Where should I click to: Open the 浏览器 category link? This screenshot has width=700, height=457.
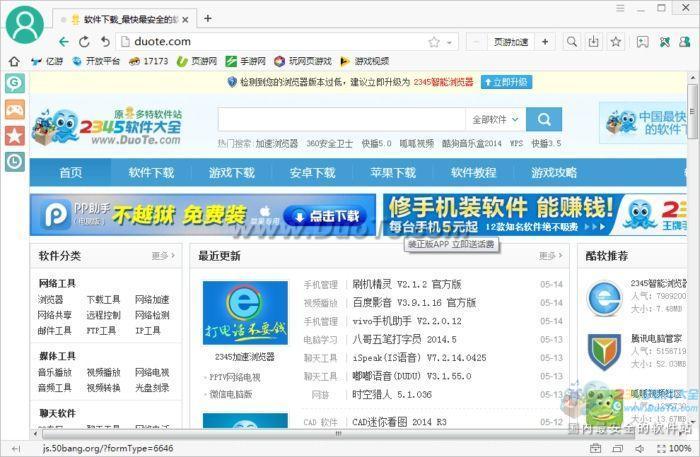tap(50, 299)
